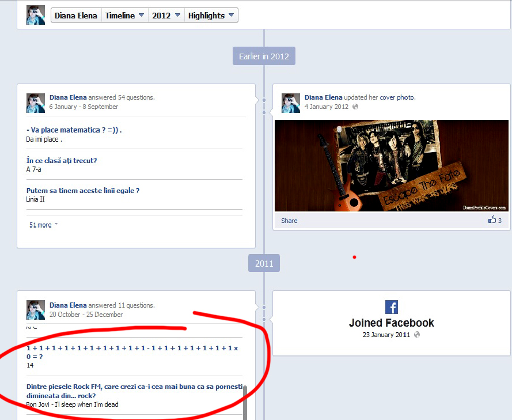The height and width of the screenshot is (420, 512).
Task: Open the Highlights filter dropdown
Action: pos(211,16)
